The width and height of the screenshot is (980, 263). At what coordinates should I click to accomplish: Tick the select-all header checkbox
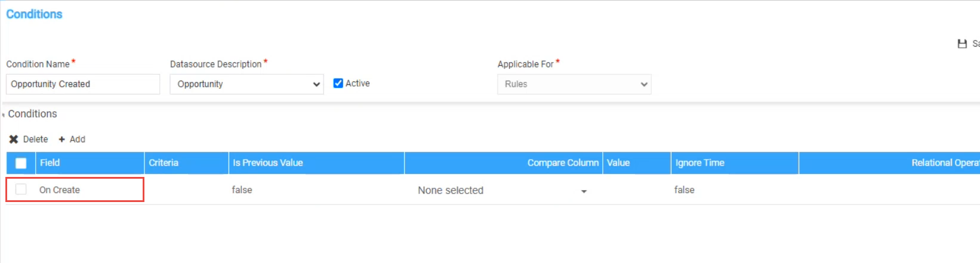click(x=21, y=163)
